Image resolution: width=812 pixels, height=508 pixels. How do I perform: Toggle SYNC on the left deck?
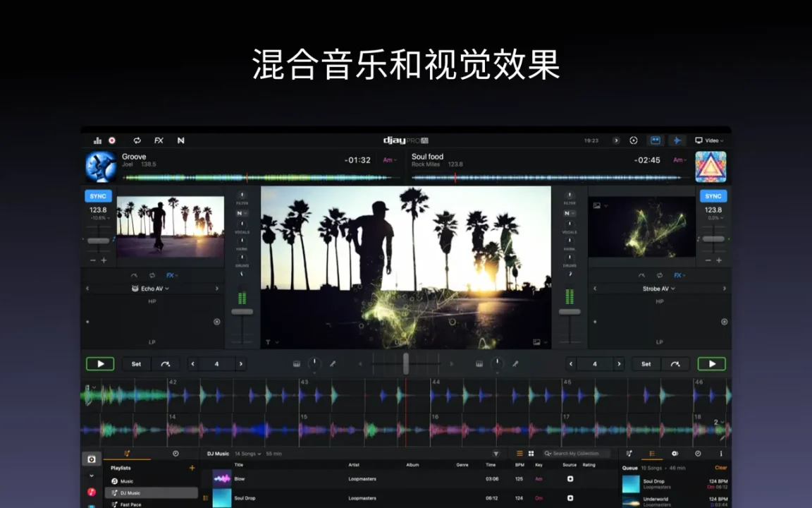pos(98,196)
